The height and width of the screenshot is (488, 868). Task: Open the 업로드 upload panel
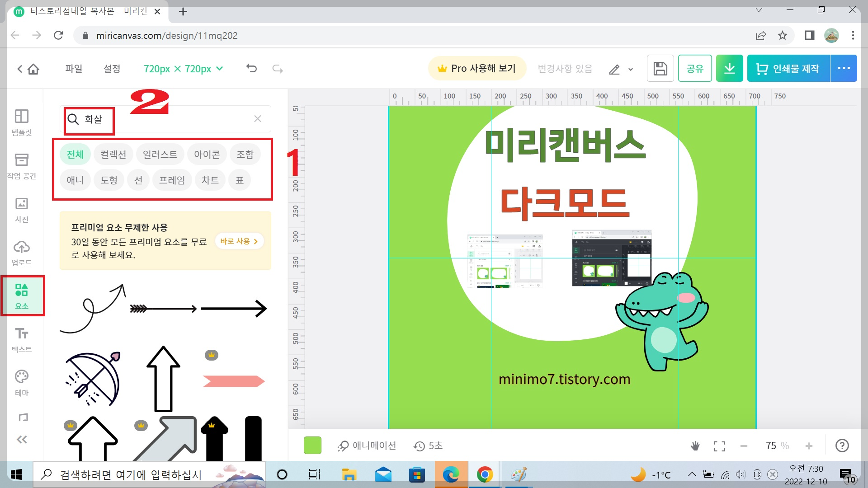tap(22, 253)
